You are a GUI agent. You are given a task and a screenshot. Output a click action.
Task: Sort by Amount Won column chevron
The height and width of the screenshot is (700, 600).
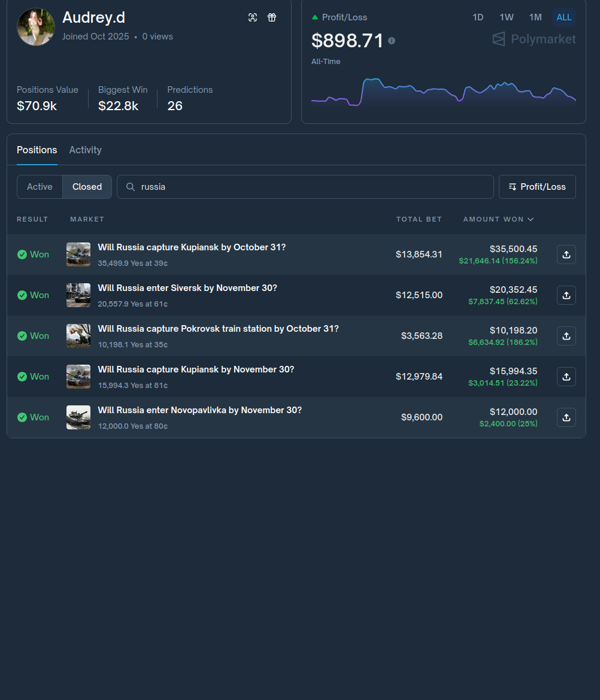pyautogui.click(x=531, y=219)
